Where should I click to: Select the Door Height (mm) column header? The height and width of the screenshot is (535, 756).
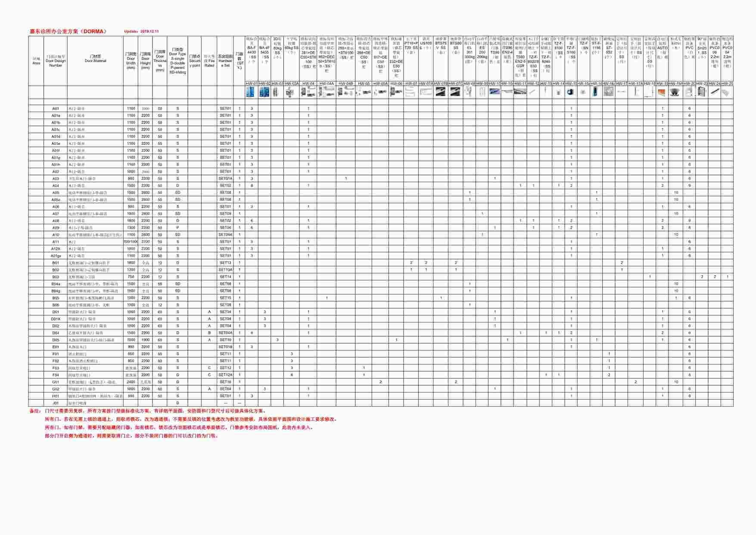(x=146, y=61)
